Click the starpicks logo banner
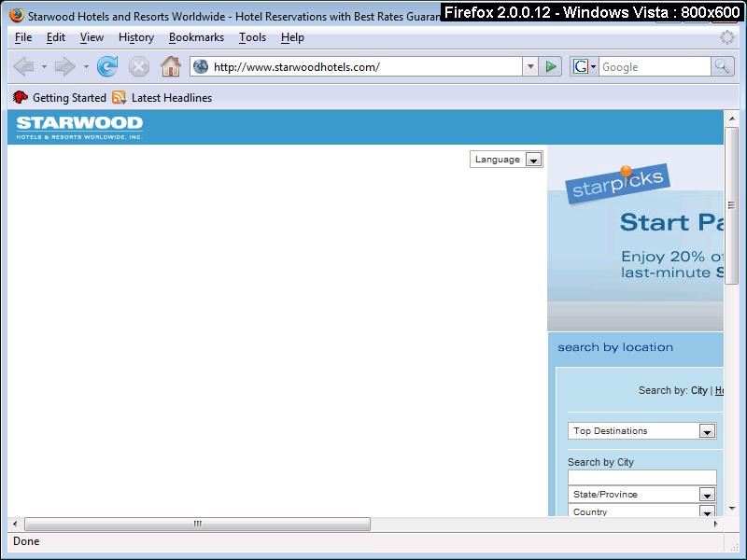Image resolution: width=747 pixels, height=560 pixels. [617, 184]
